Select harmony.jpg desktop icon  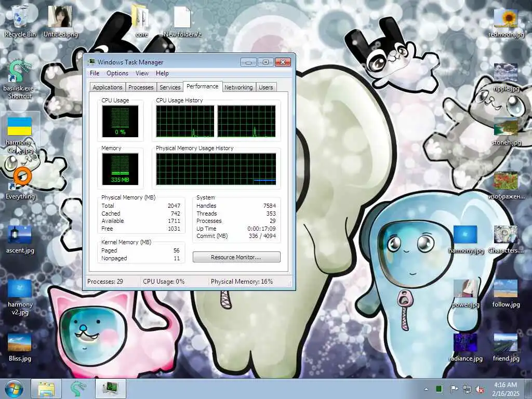click(465, 239)
